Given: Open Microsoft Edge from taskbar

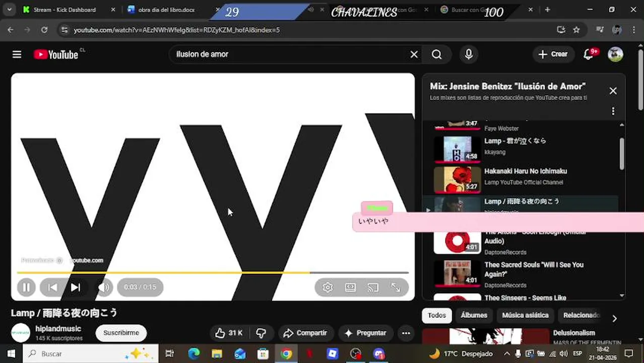Looking at the screenshot, I should tap(194, 353).
